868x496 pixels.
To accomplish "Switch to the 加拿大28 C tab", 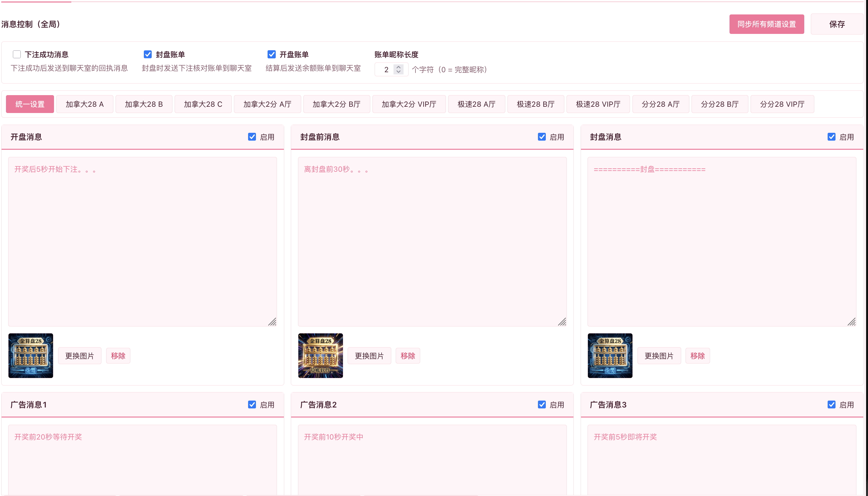I will point(203,104).
